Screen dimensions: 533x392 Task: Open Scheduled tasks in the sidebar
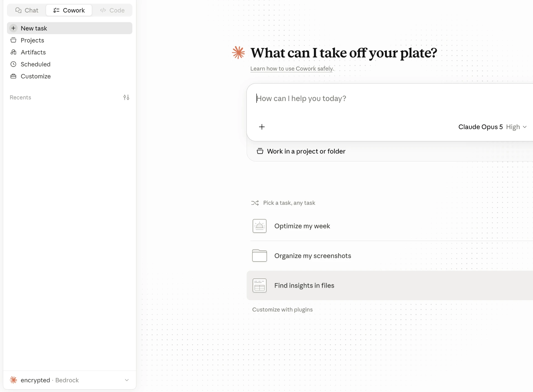(70, 64)
